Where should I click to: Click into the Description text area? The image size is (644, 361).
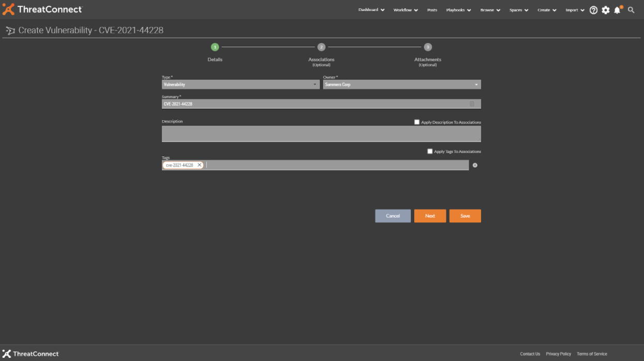point(321,133)
